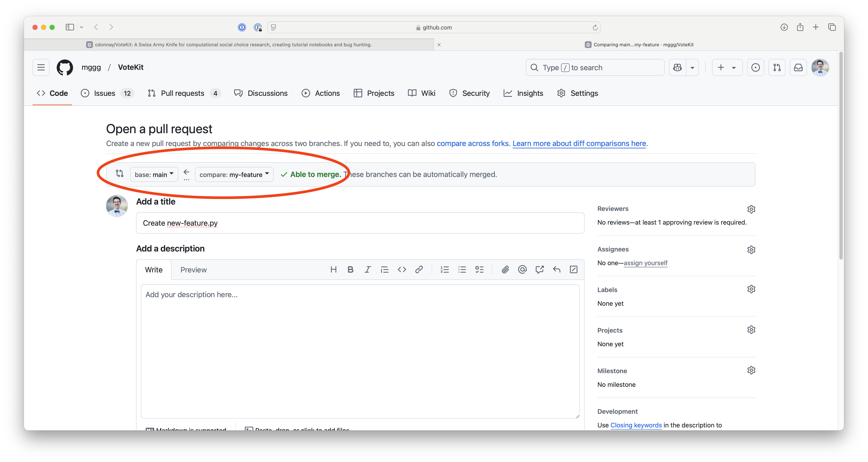Screen dimensions: 868x462
Task: Mention a user with @ icon
Action: [x=522, y=269]
